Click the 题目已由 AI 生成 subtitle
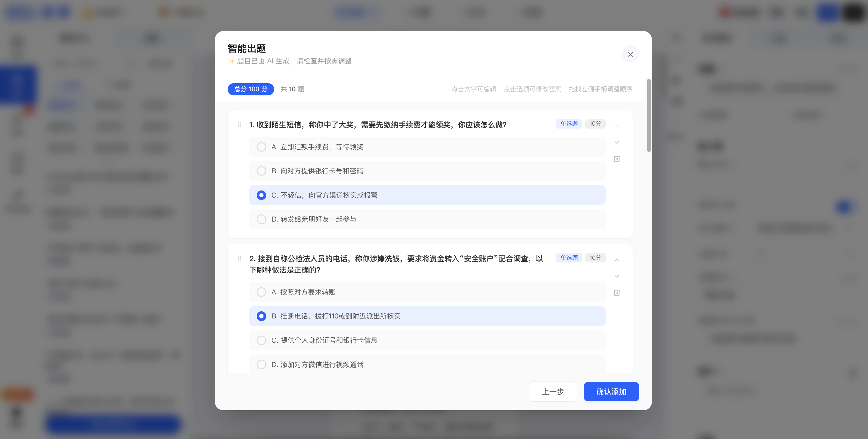The height and width of the screenshot is (439, 868). (x=290, y=61)
